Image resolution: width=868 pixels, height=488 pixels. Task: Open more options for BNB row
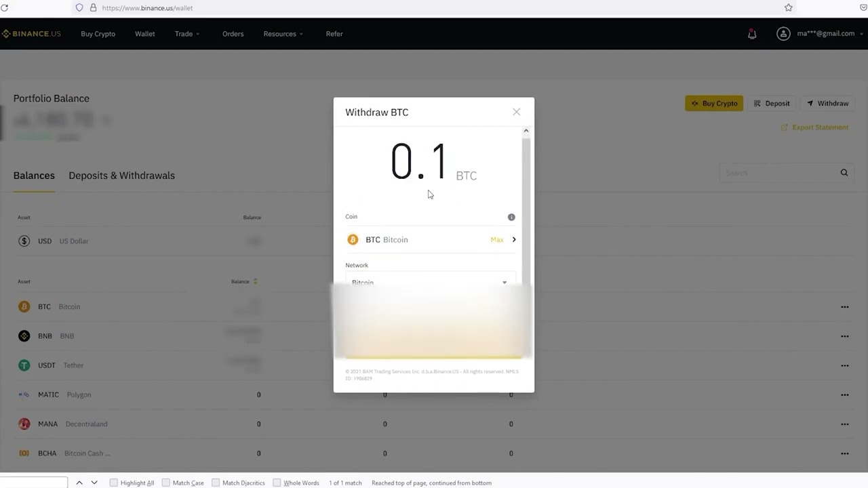click(x=844, y=336)
